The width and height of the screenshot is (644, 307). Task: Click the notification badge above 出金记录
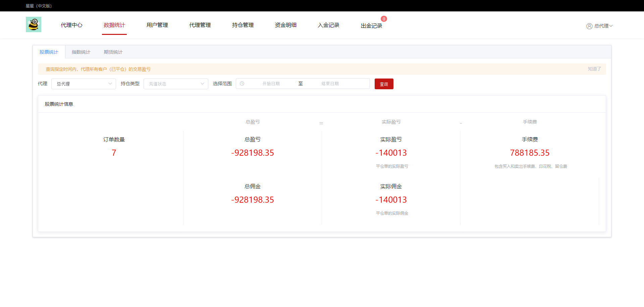click(x=384, y=19)
